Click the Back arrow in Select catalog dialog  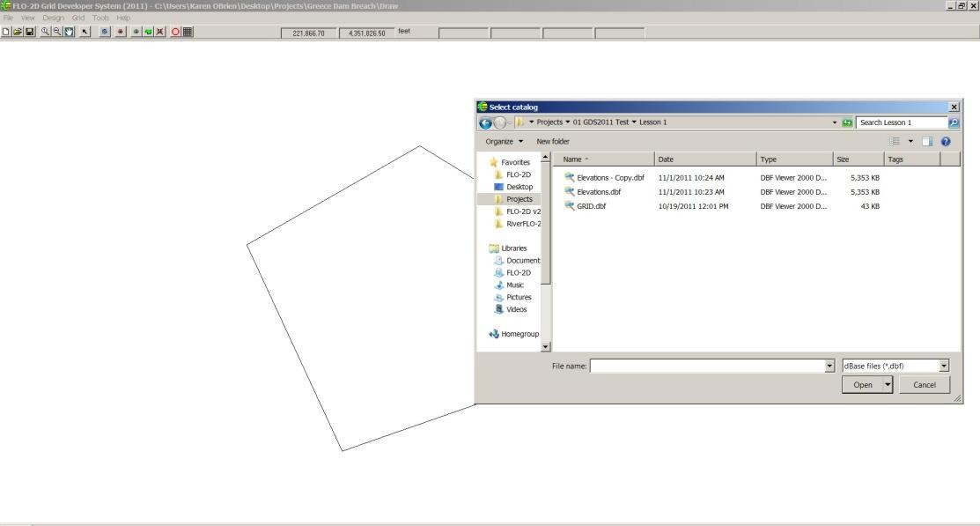pyautogui.click(x=486, y=122)
